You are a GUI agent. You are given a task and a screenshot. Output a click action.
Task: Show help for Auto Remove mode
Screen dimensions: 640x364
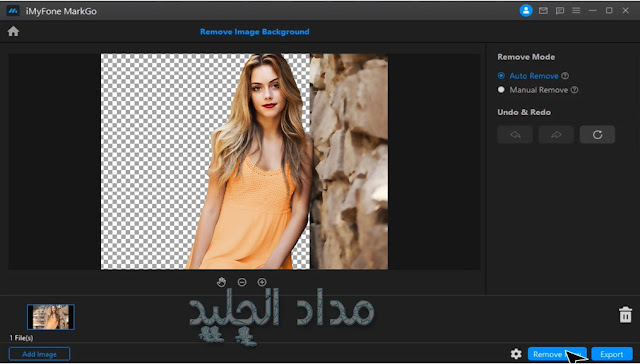pos(565,75)
